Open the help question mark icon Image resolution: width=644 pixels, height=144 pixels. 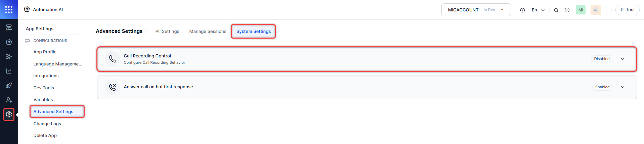[567, 10]
